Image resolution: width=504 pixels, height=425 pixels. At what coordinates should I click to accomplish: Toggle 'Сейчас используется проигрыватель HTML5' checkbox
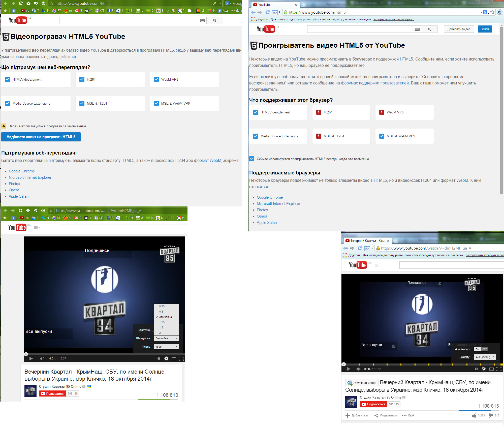(x=252, y=159)
